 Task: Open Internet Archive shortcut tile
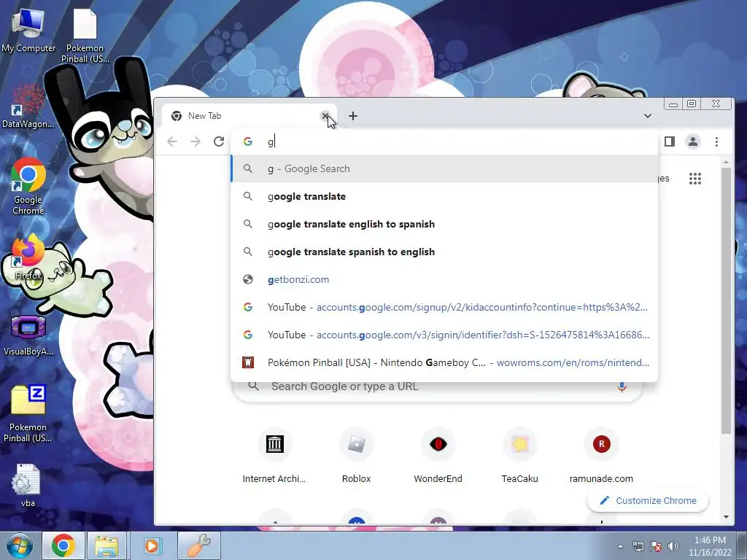coord(274,456)
